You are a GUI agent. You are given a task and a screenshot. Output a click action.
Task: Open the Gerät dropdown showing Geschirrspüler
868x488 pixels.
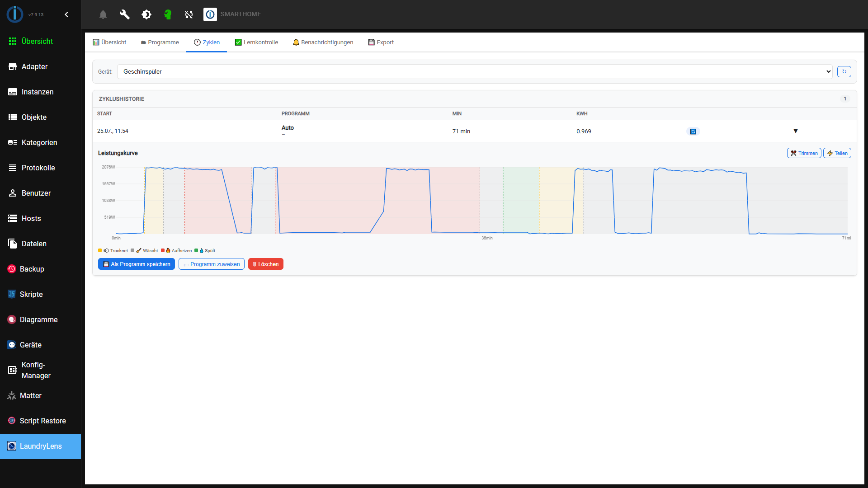coord(475,71)
